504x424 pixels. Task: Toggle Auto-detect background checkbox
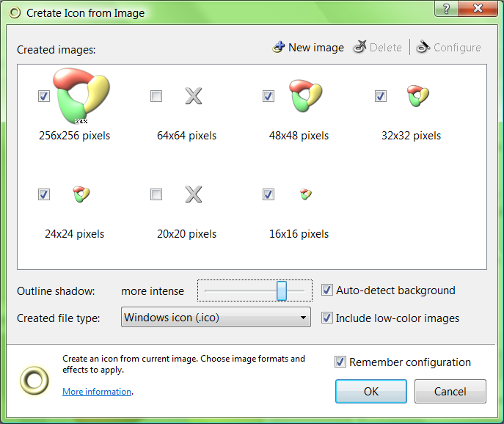click(x=327, y=290)
